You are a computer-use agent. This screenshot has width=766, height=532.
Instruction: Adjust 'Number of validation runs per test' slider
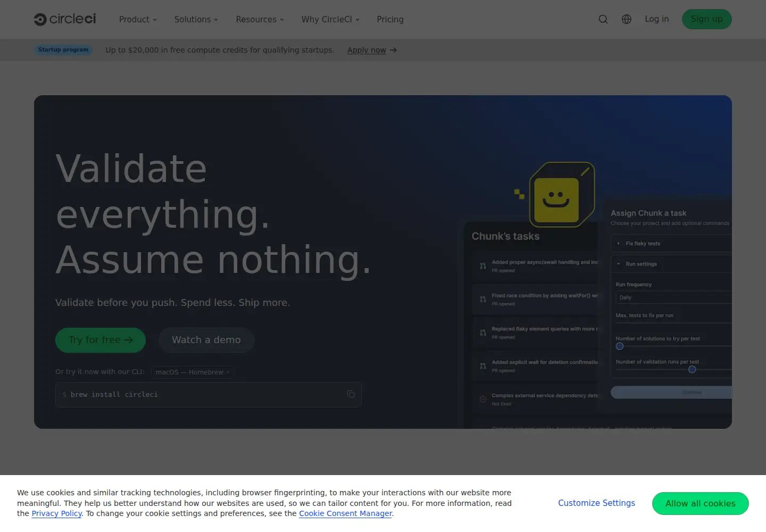tap(692, 369)
